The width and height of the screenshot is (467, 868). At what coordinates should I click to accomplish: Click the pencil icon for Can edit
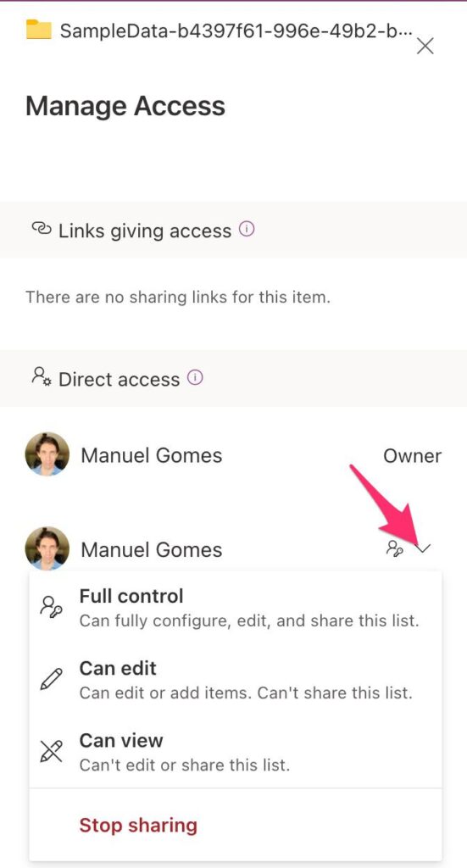point(52,679)
